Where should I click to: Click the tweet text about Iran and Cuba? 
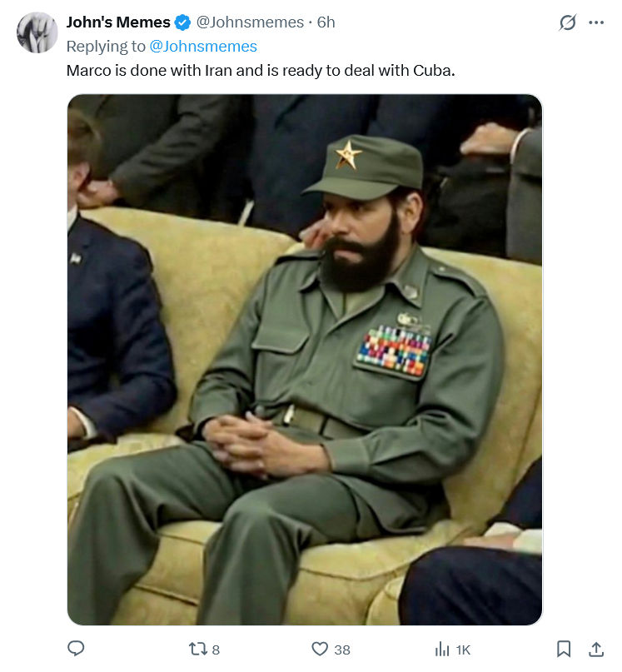click(x=261, y=70)
